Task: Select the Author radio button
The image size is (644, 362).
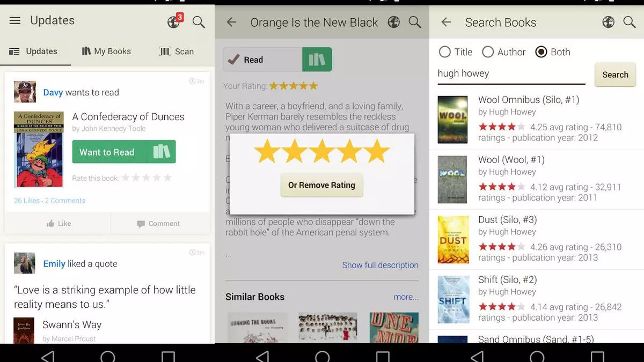Action: [488, 52]
